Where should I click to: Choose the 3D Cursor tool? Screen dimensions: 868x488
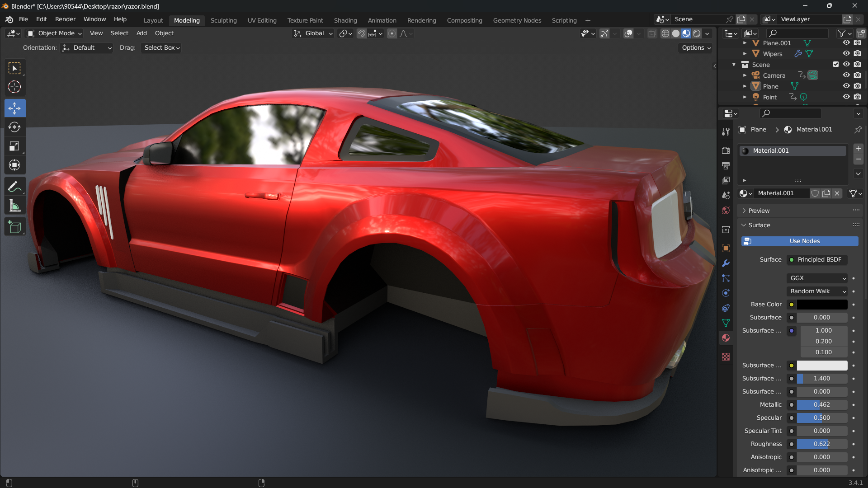click(14, 87)
